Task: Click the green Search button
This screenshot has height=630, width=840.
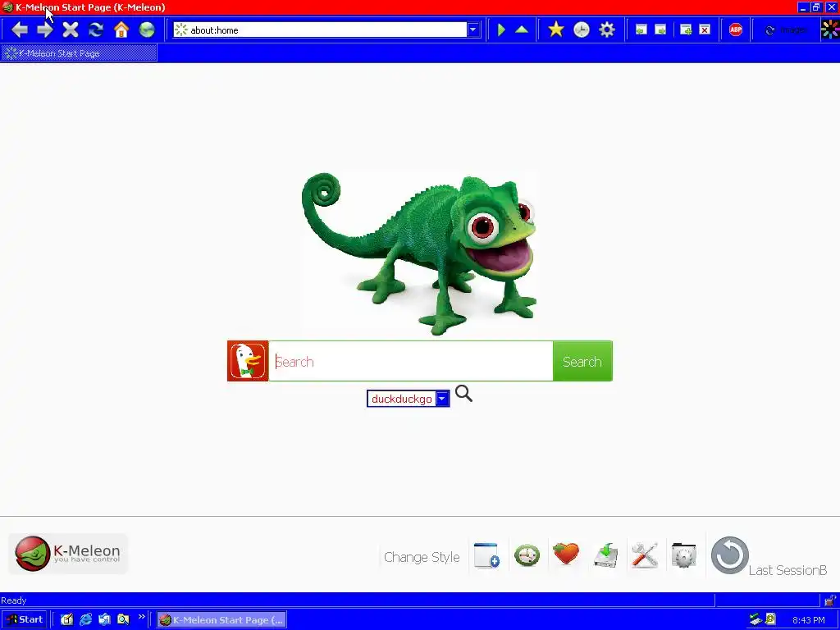Action: [582, 361]
